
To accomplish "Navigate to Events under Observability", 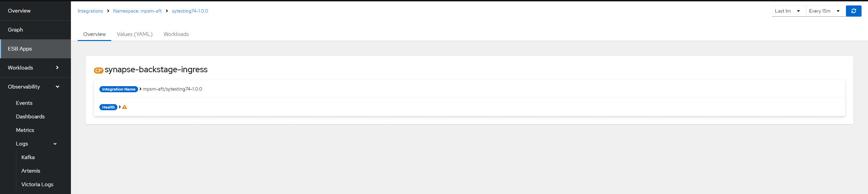I will 24,103.
